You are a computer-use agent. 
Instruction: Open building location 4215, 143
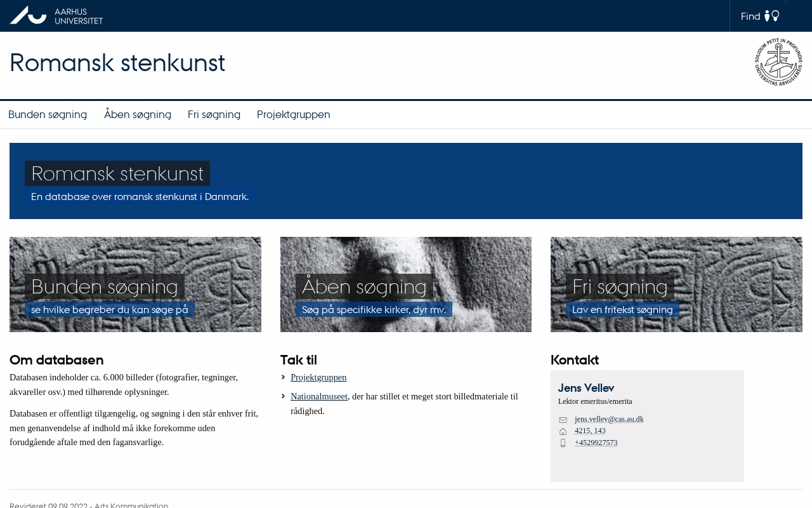click(x=590, y=431)
